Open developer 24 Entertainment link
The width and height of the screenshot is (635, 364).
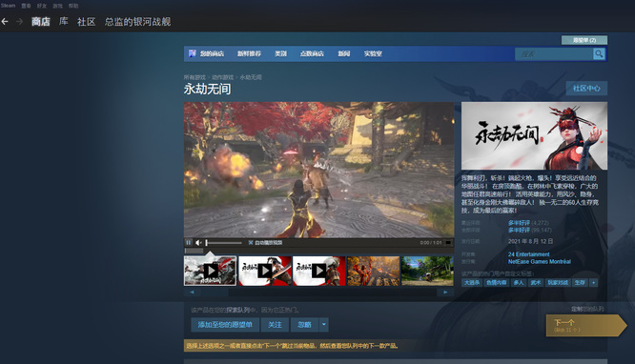click(x=528, y=254)
